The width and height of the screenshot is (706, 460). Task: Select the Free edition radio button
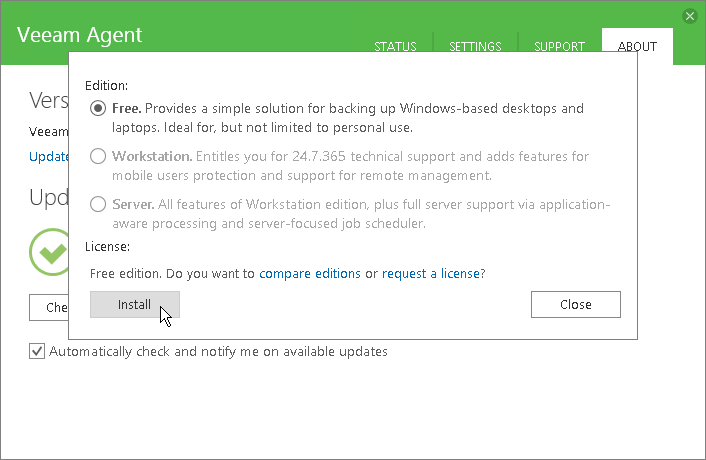coord(98,108)
